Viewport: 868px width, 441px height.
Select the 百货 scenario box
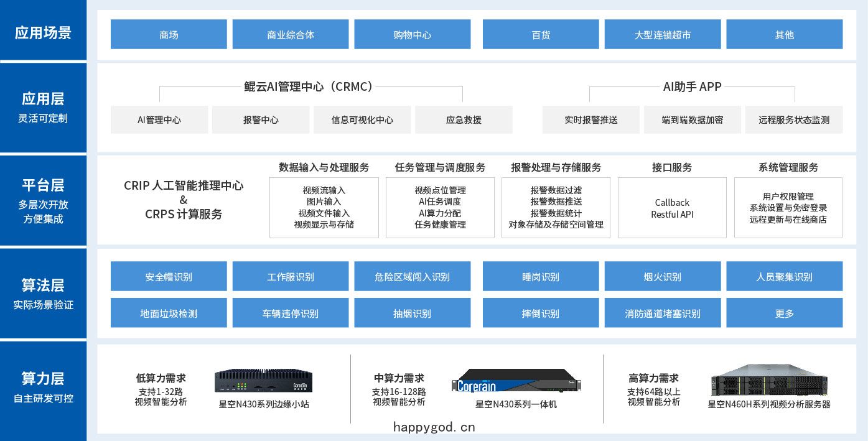pyautogui.click(x=541, y=34)
